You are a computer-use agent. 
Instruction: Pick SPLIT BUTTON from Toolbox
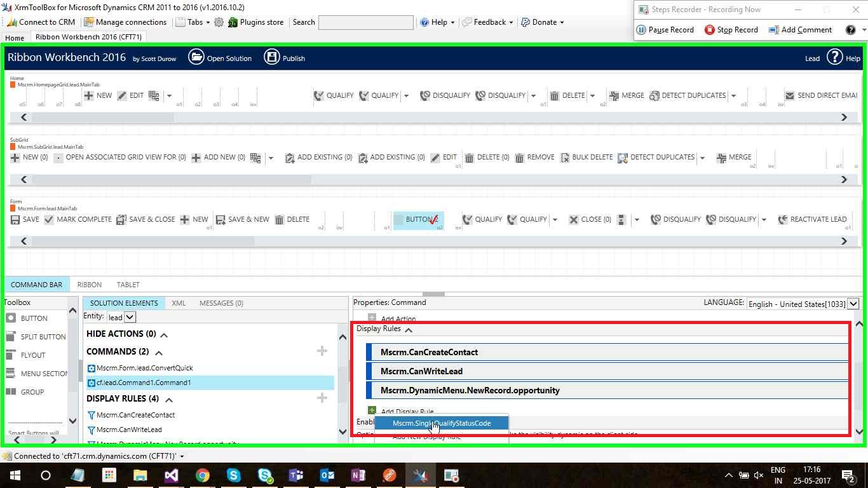point(36,337)
